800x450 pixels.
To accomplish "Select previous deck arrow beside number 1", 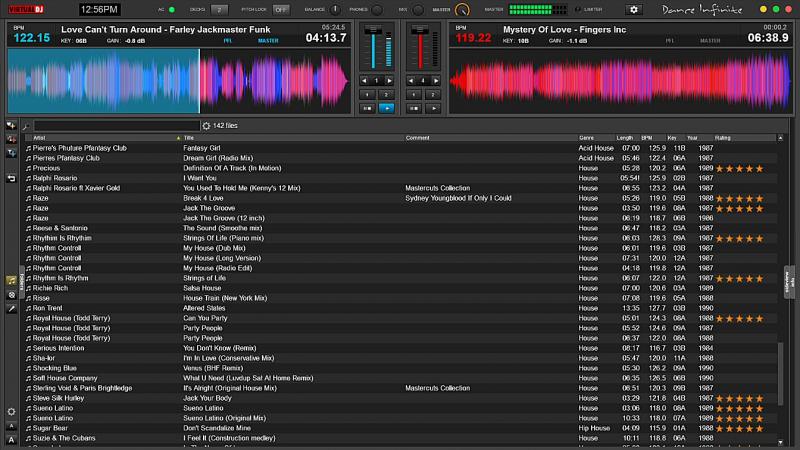I will [364, 81].
